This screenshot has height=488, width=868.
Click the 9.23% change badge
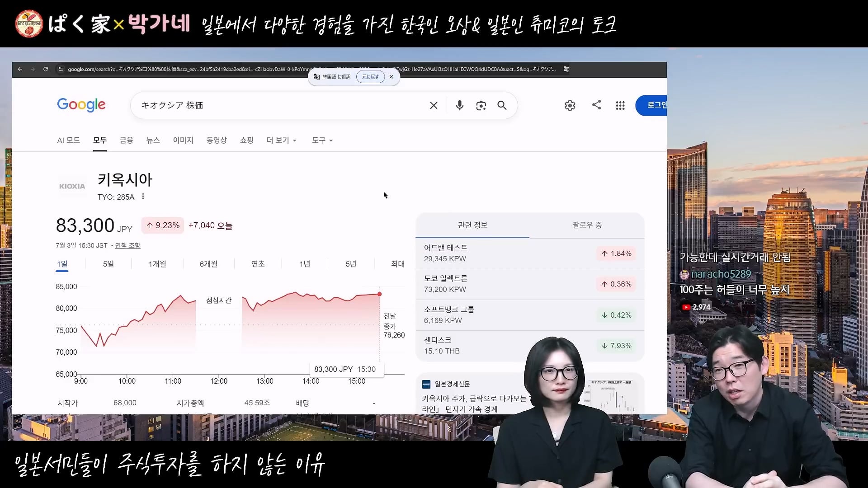[x=163, y=225]
